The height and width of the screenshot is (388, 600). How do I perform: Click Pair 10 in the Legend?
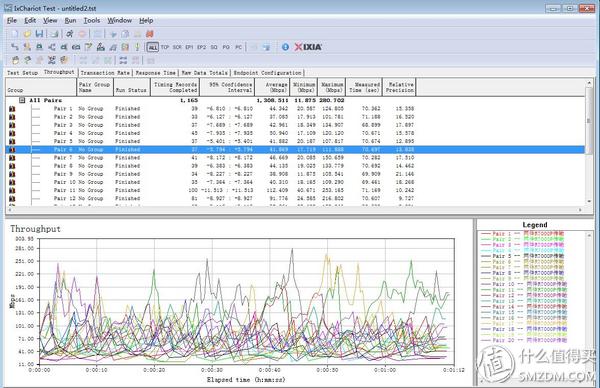click(x=524, y=284)
